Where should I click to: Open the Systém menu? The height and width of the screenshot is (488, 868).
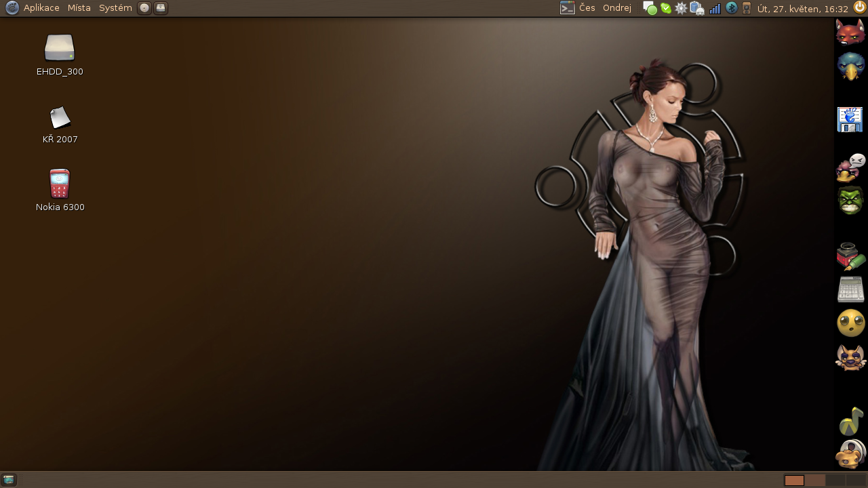point(115,8)
